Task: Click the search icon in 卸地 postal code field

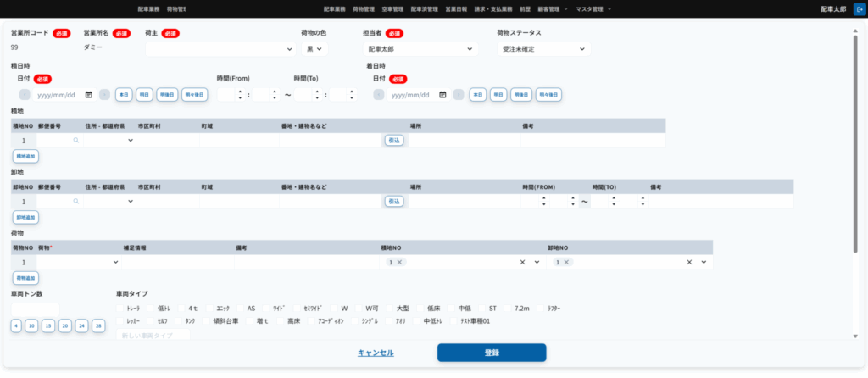Action: [x=76, y=202]
